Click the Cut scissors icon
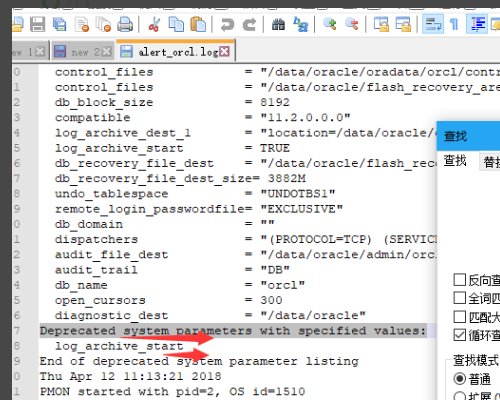This screenshot has width=500, height=400. (154, 24)
